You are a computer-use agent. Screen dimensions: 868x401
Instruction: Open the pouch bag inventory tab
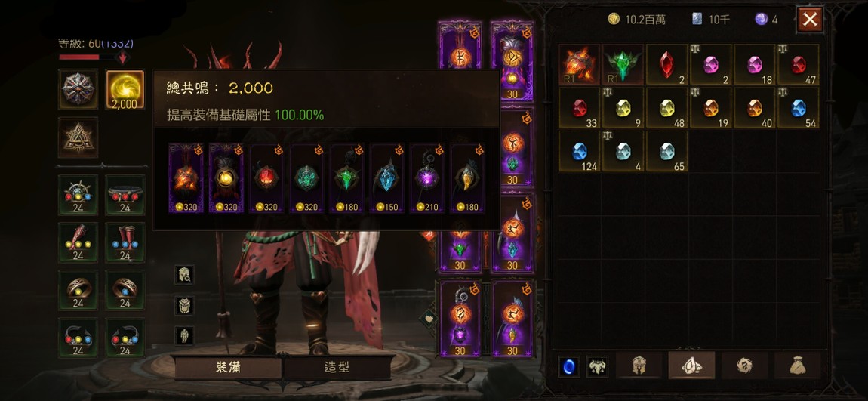click(797, 366)
